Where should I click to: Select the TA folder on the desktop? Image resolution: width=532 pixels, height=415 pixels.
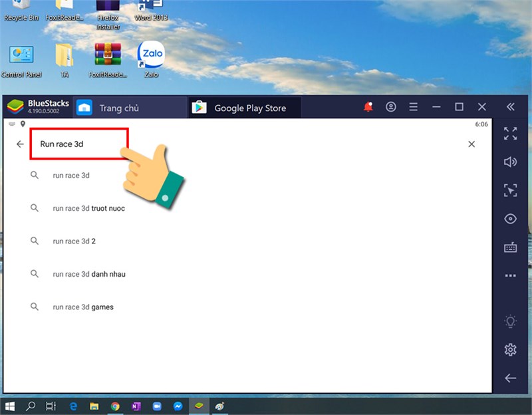(x=65, y=61)
